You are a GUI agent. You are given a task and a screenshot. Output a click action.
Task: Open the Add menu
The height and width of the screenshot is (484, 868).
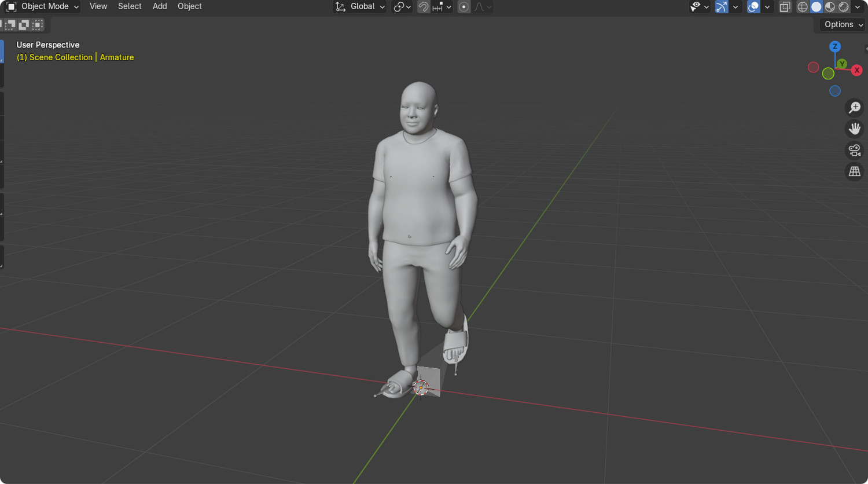point(160,6)
